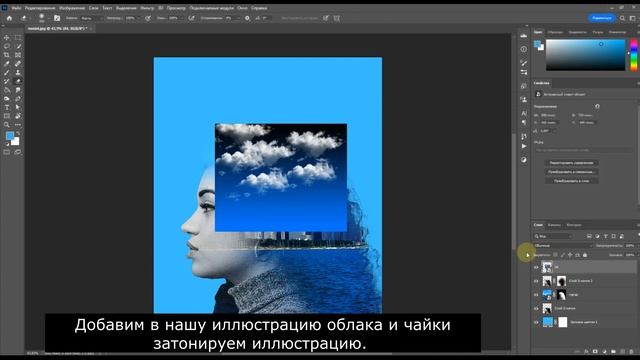This screenshot has width=640, height=360.
Task: Open smoothing options gear icon
Action: pos(247,18)
